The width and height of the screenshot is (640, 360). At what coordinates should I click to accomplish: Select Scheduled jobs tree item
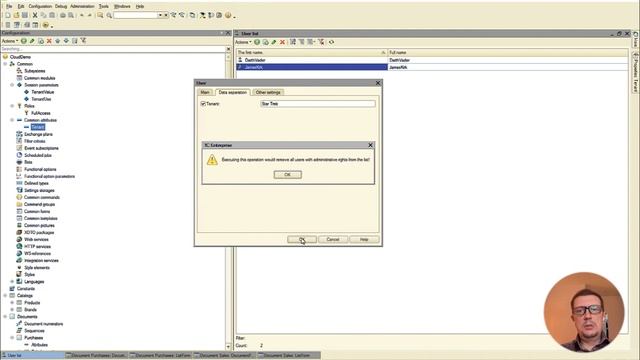(x=38, y=155)
